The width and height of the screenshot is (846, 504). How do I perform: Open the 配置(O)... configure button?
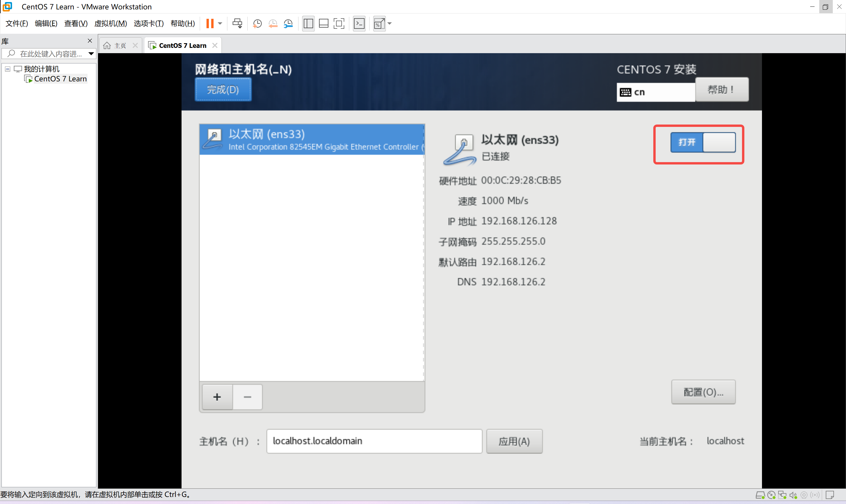(x=703, y=392)
